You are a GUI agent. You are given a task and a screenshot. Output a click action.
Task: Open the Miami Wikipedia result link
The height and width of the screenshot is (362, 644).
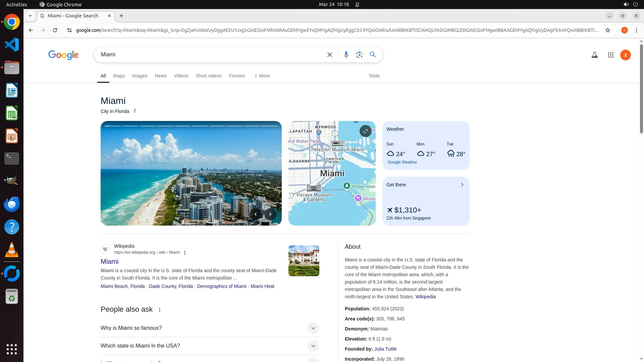pos(109,261)
